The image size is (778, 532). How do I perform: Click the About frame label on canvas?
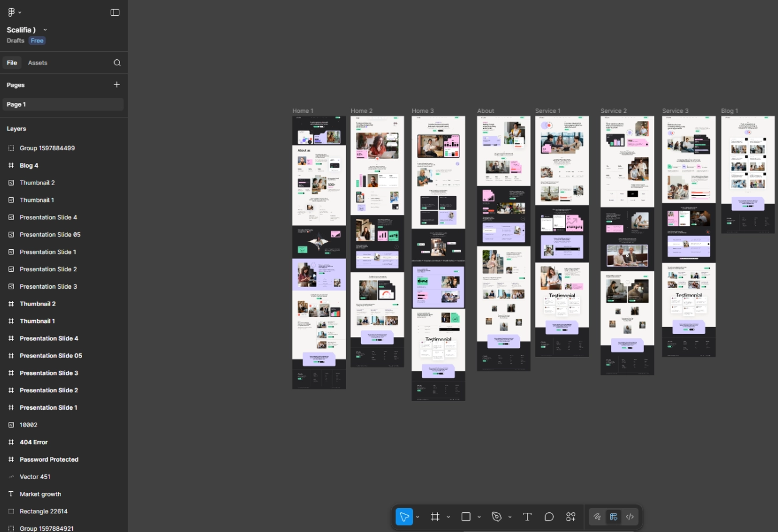(486, 111)
